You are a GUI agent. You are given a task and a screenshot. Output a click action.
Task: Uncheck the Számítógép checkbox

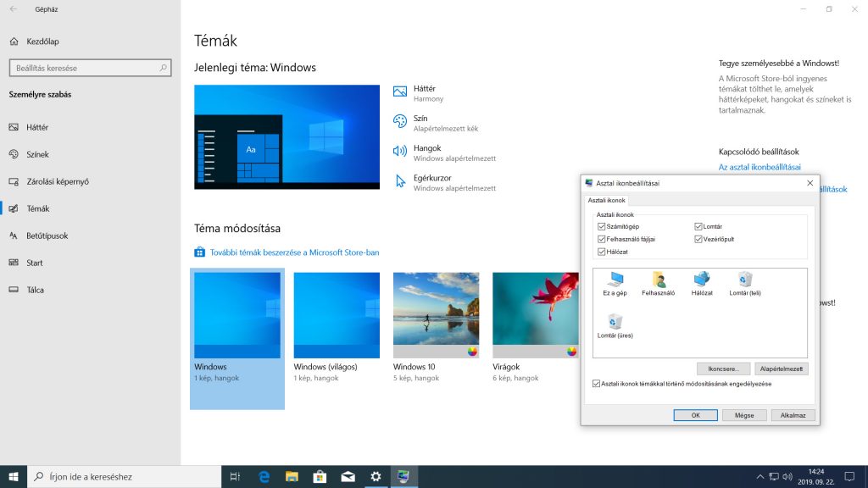(601, 226)
